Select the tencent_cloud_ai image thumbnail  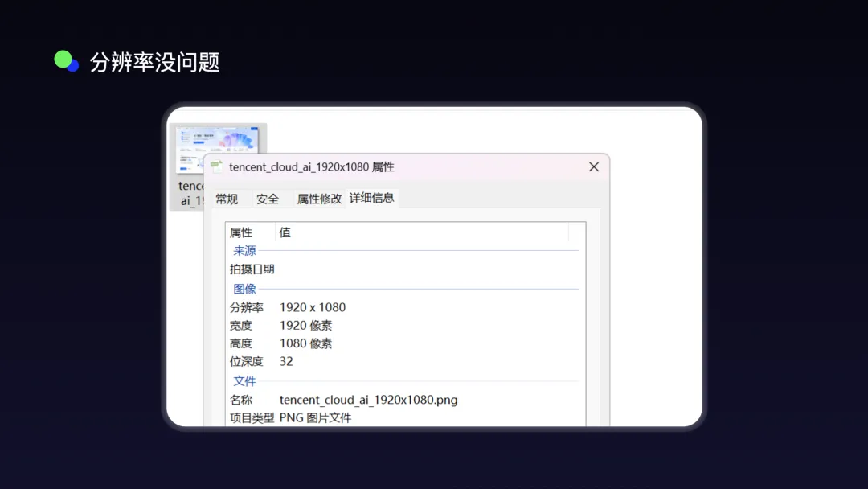click(x=217, y=149)
